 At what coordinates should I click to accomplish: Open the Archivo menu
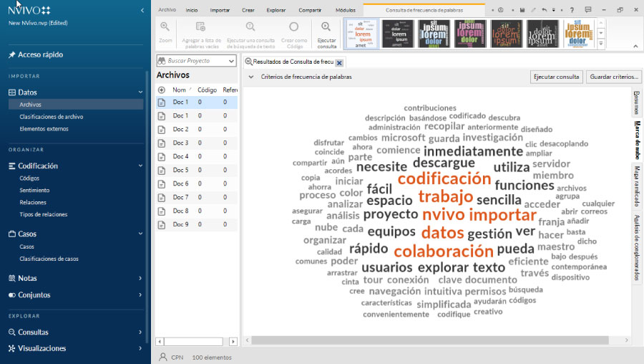tap(167, 10)
